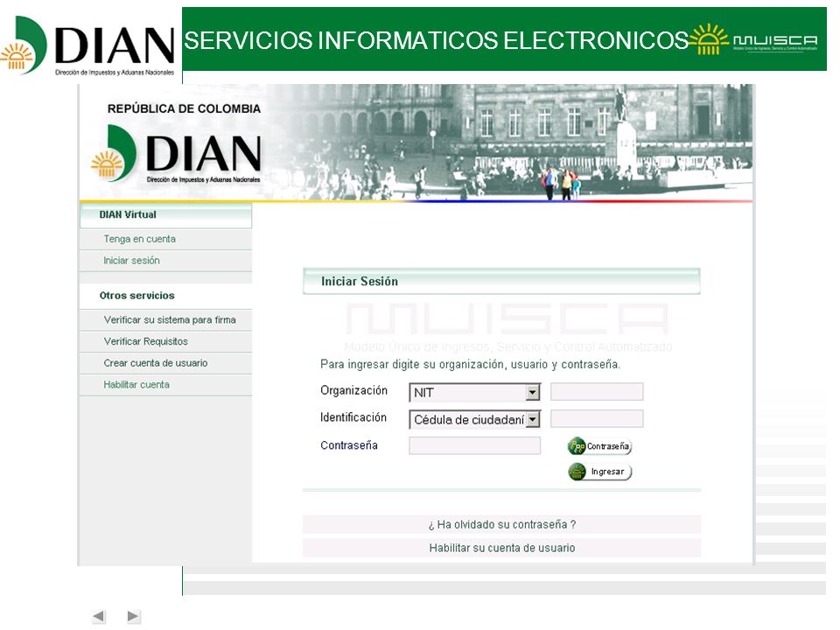Open Verificar su sistema para firma
Image resolution: width=840 pixels, height=630 pixels.
(165, 320)
